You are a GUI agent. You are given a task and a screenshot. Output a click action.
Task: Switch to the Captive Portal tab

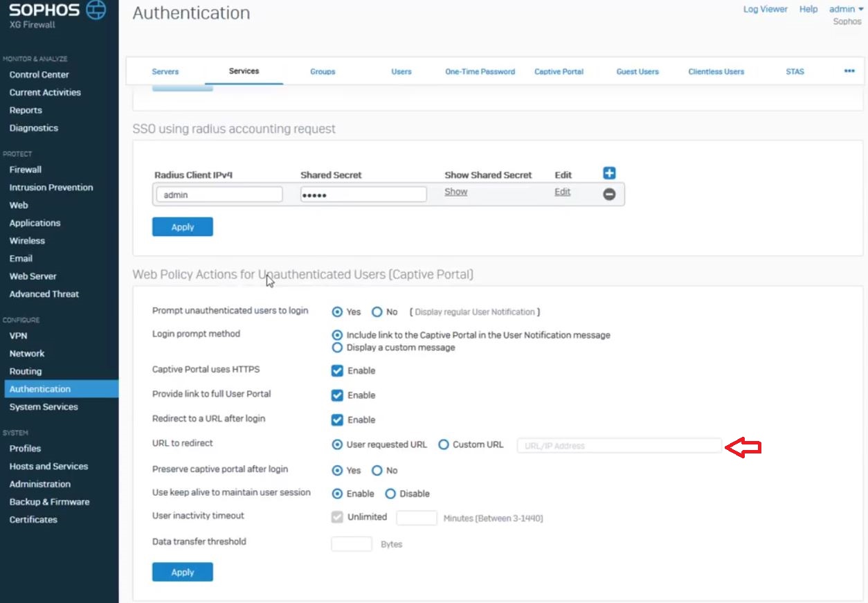pyautogui.click(x=559, y=71)
